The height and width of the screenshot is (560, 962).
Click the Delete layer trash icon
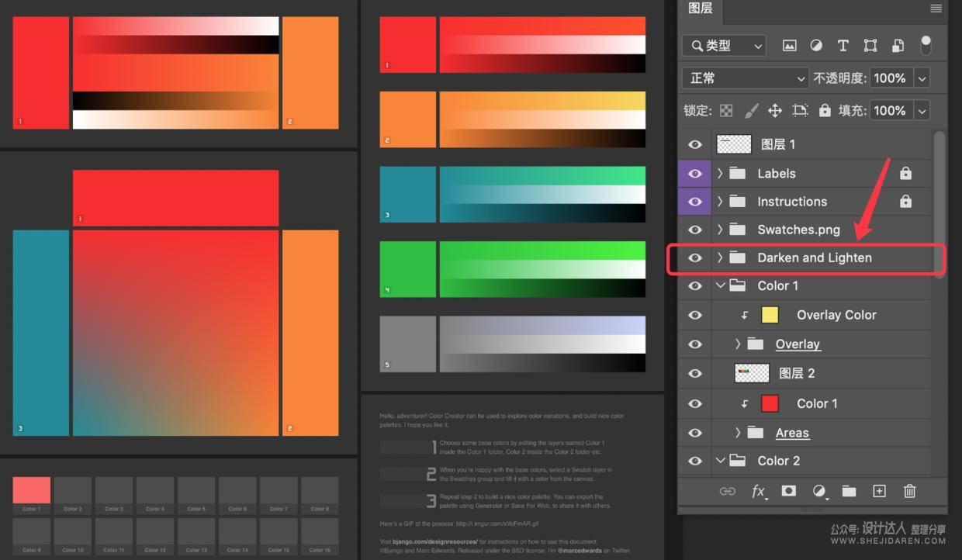(909, 491)
